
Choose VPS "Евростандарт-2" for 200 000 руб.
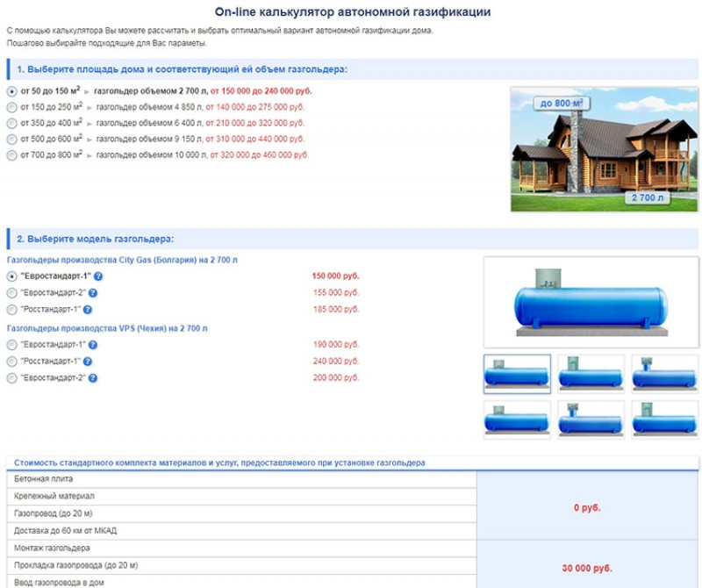click(x=11, y=378)
